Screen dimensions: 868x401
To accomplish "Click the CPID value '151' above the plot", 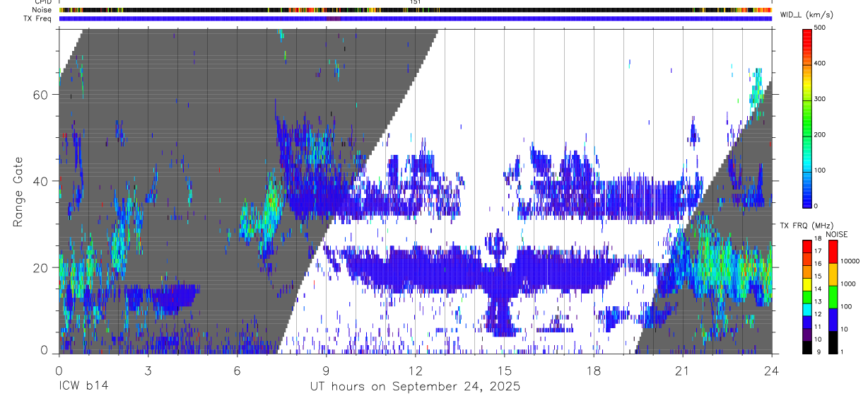I will [x=415, y=2].
